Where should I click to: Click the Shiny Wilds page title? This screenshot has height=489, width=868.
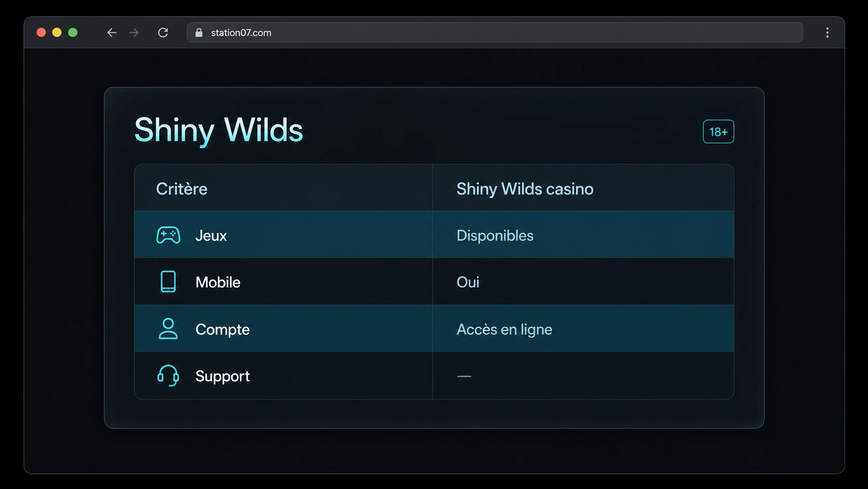(x=219, y=130)
